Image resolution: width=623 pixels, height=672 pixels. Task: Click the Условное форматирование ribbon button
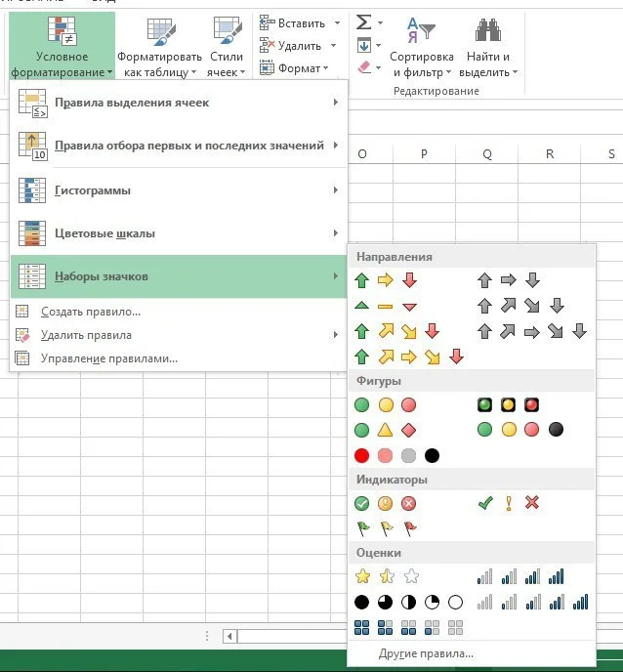click(62, 46)
